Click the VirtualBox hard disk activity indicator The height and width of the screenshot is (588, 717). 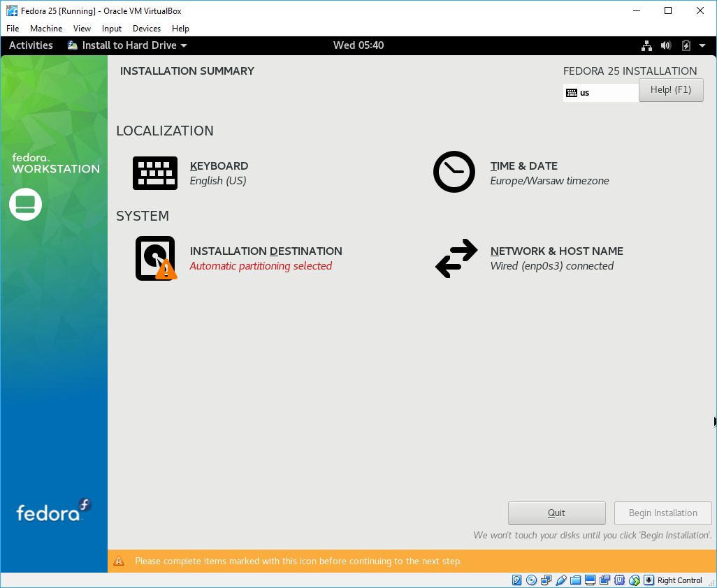pos(516,580)
